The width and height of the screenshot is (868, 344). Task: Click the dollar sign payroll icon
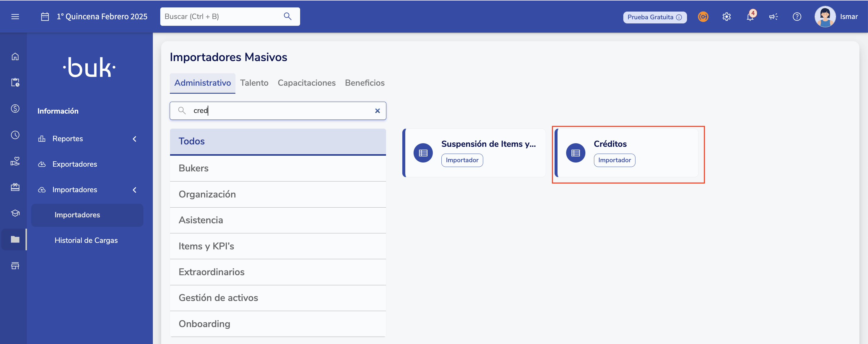point(15,109)
